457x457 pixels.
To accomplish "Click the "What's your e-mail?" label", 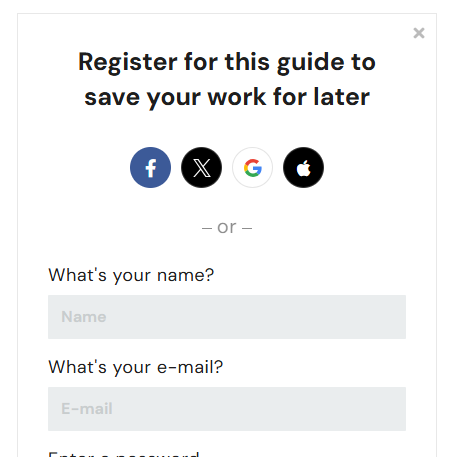I will (x=136, y=367).
